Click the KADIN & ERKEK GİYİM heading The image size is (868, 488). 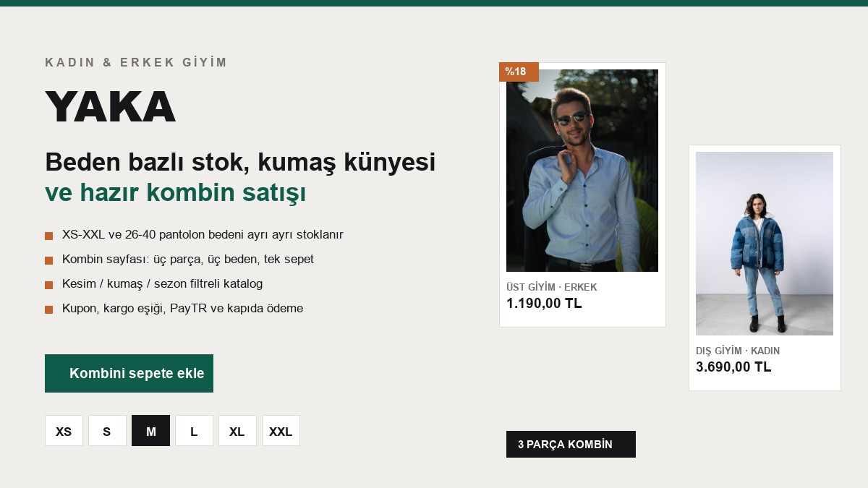click(x=136, y=62)
